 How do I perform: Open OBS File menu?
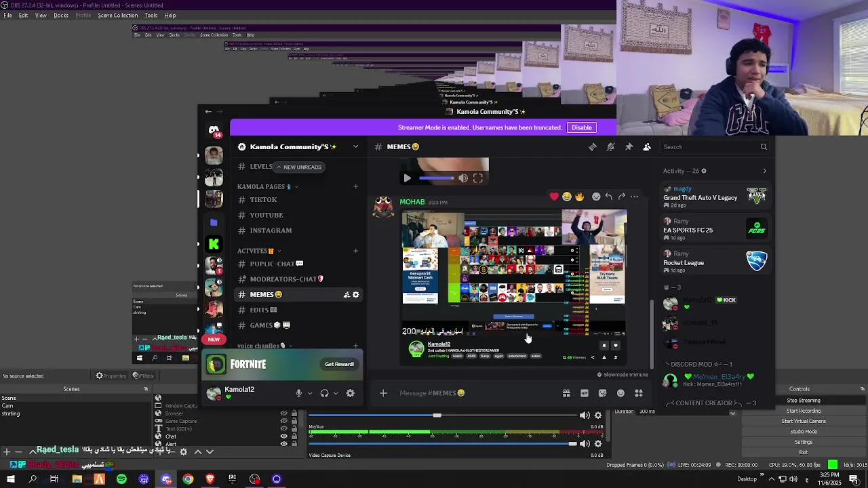[x=7, y=16]
